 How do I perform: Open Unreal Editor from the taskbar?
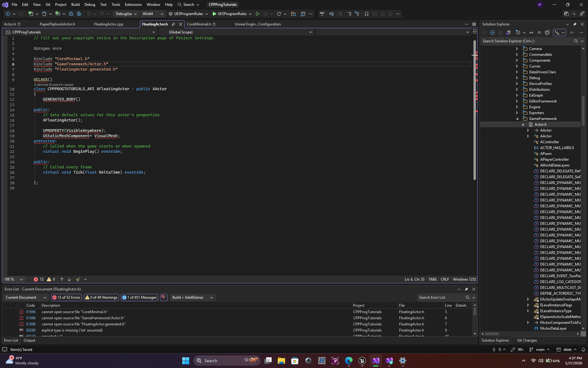coord(362,361)
